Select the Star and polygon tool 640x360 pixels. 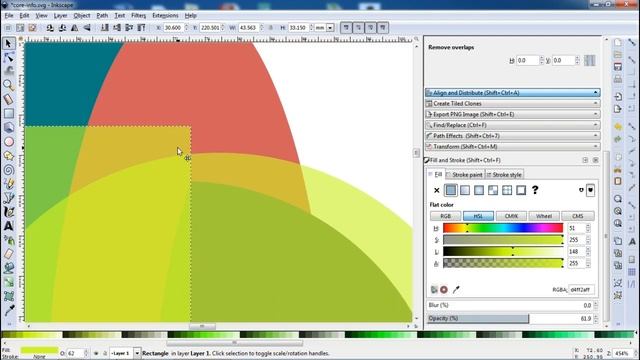9,156
